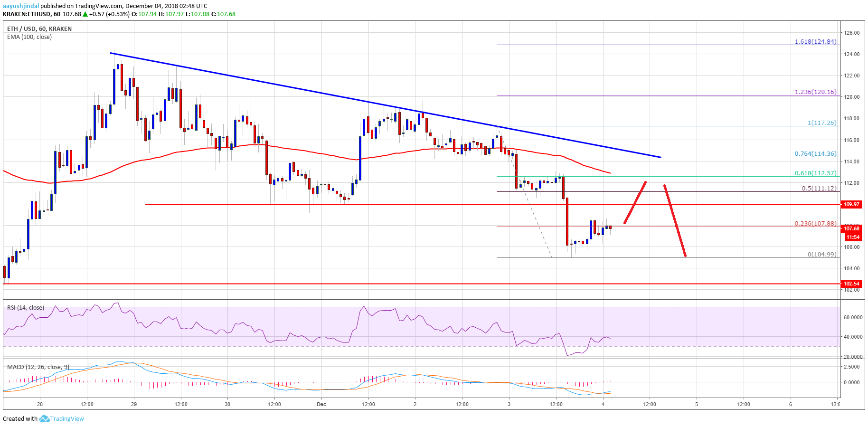
Task: Select the 1.618(124.84) Fibonacci level label
Action: point(815,42)
